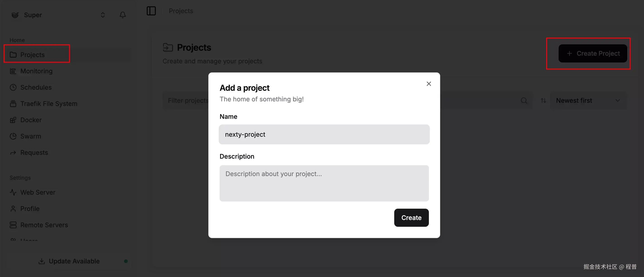644x277 pixels.
Task: Click the Swarm pie icon
Action: [x=13, y=136]
